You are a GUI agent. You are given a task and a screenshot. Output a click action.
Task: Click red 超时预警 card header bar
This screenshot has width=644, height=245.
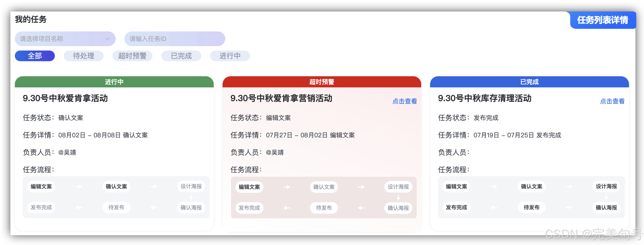click(x=322, y=82)
